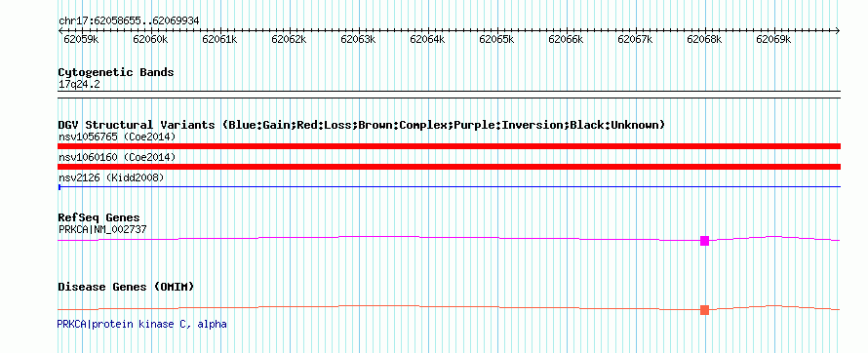Click the orange exon box in OMIM track
868x353 pixels.
[705, 310]
